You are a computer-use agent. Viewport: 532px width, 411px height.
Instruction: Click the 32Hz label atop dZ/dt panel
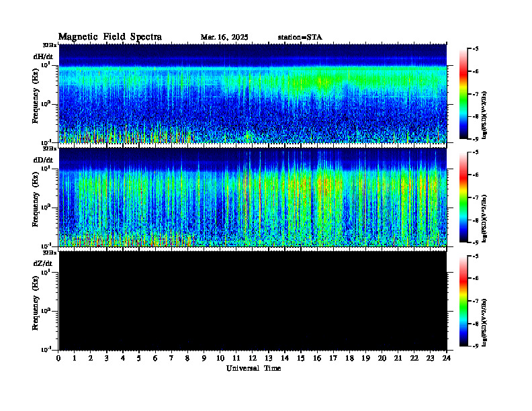(x=49, y=253)
